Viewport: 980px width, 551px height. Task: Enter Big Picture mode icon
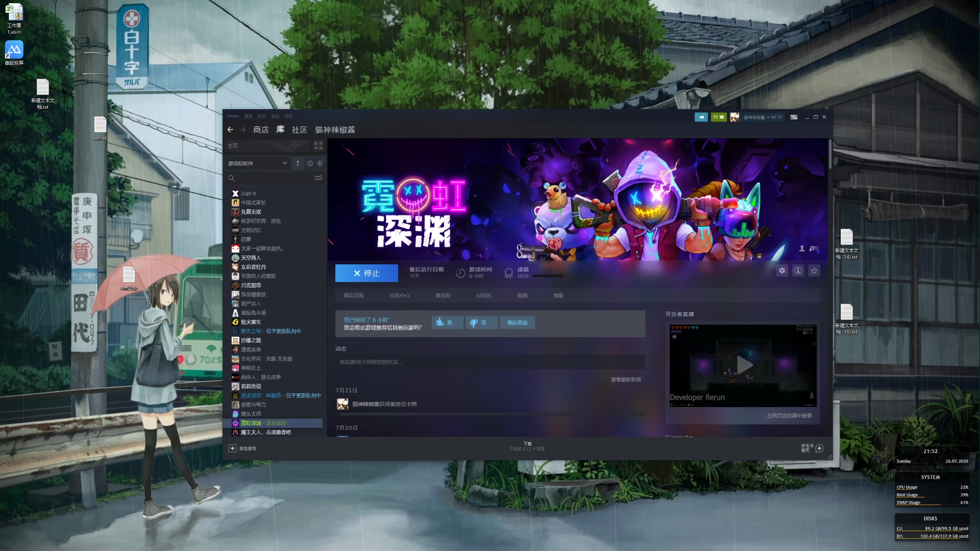(794, 117)
